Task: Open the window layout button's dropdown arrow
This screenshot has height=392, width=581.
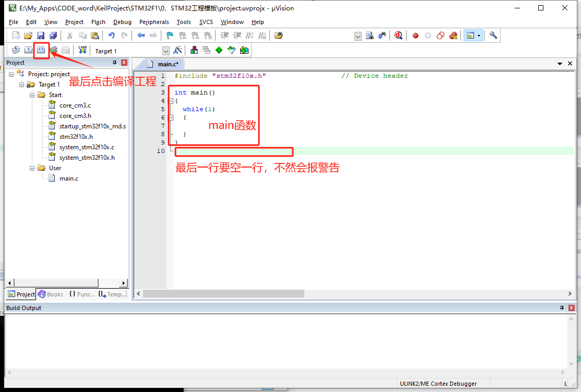Action: (479, 35)
